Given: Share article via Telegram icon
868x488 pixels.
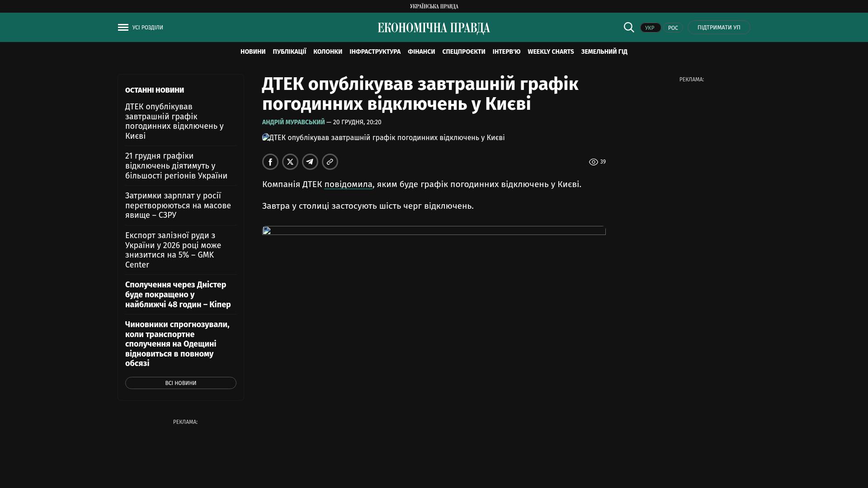Looking at the screenshot, I should pyautogui.click(x=310, y=162).
